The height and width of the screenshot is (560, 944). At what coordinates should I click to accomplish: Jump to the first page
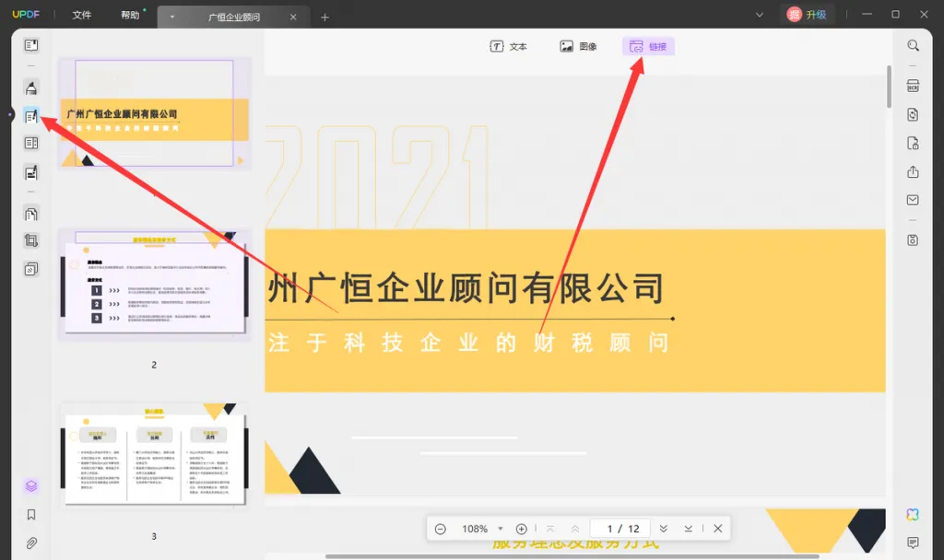click(550, 529)
